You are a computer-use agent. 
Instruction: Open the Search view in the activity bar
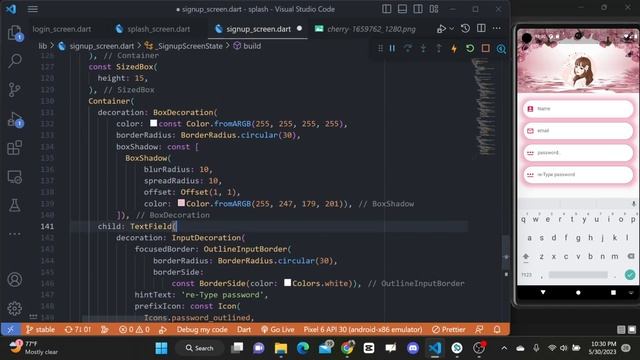coord(15,61)
